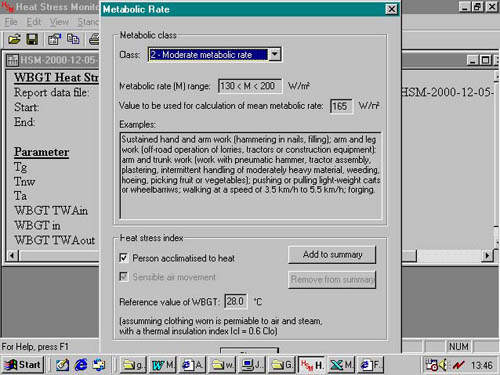Click the Copy icon in the toolbar
The image size is (500, 375).
click(x=73, y=39)
